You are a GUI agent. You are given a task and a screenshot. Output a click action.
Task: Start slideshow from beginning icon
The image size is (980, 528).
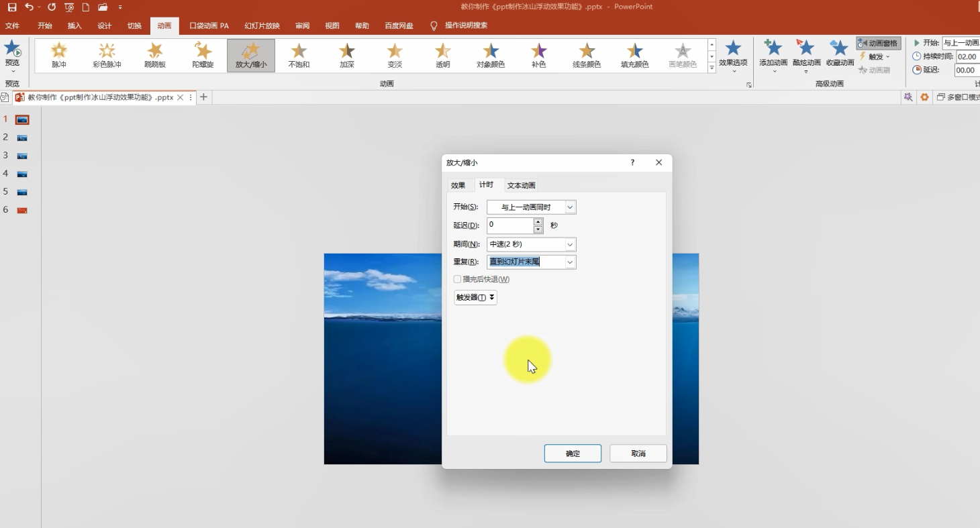pyautogui.click(x=69, y=7)
